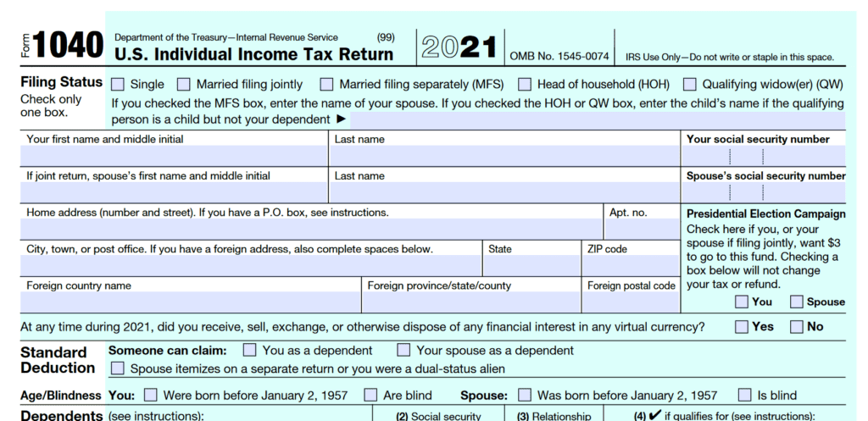Click the 'Dependents' heading
This screenshot has height=421, width=868.
pos(61,415)
